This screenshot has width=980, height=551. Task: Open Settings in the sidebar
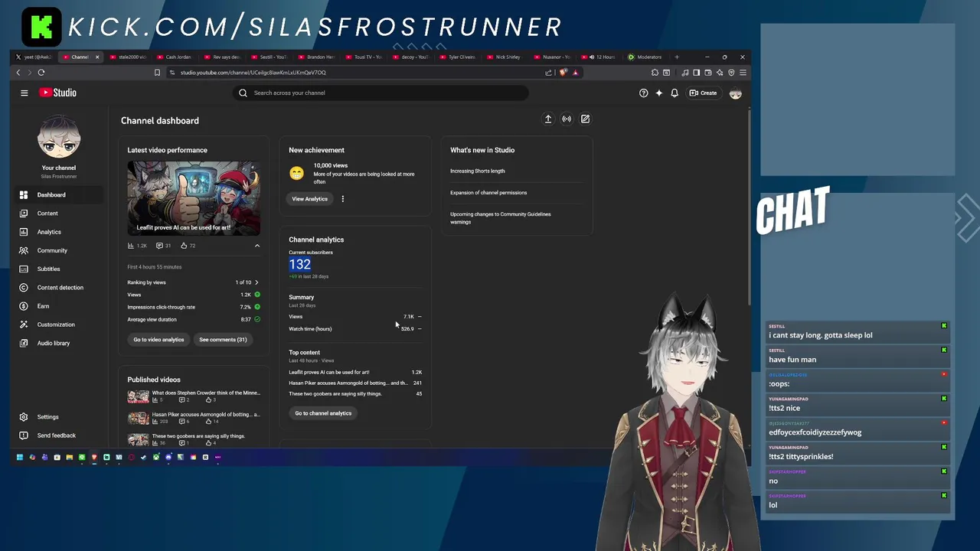pyautogui.click(x=60, y=417)
